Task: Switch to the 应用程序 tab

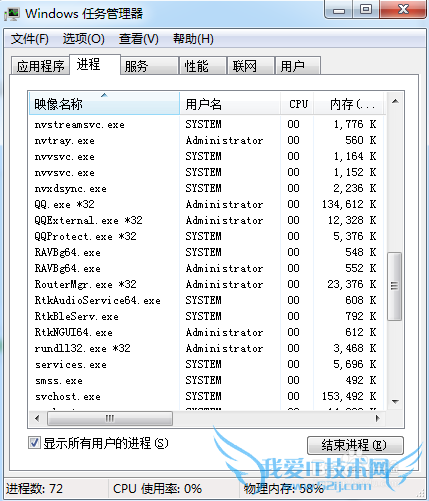Action: point(40,66)
